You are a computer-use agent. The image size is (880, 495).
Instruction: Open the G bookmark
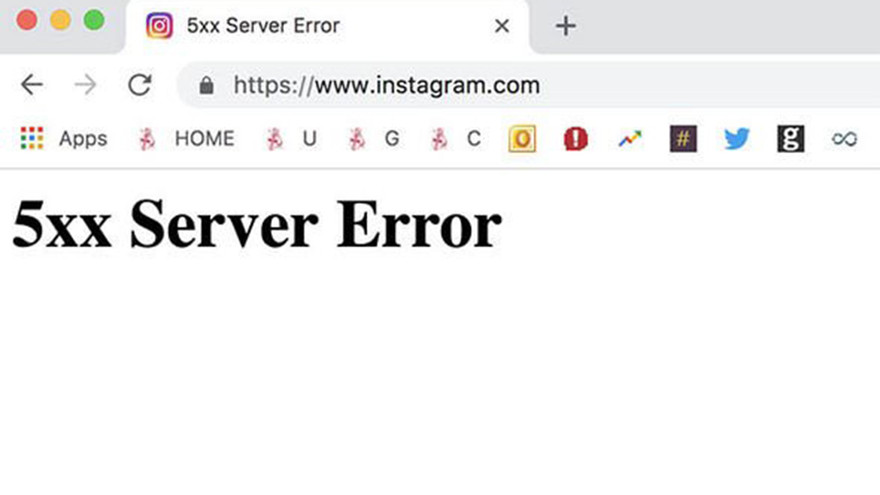[x=374, y=139]
